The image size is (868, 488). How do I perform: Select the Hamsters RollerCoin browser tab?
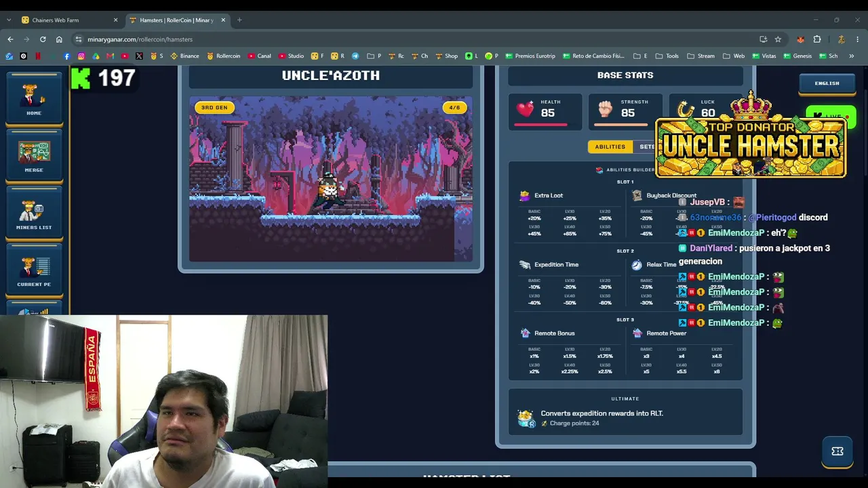click(x=176, y=20)
